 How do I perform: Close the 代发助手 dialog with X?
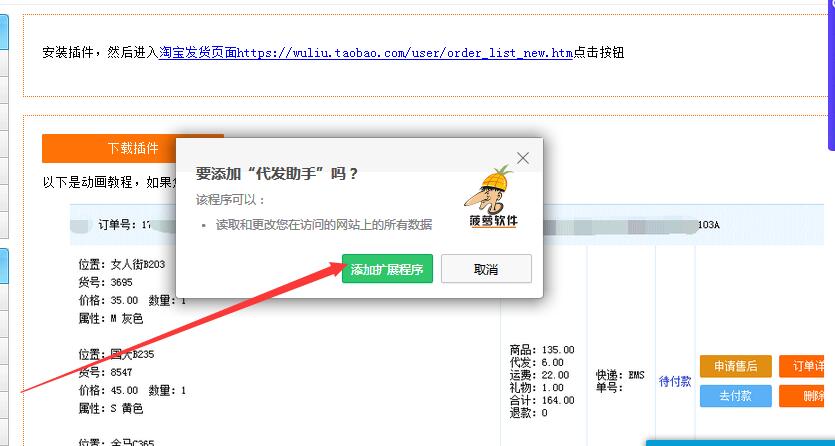(523, 158)
